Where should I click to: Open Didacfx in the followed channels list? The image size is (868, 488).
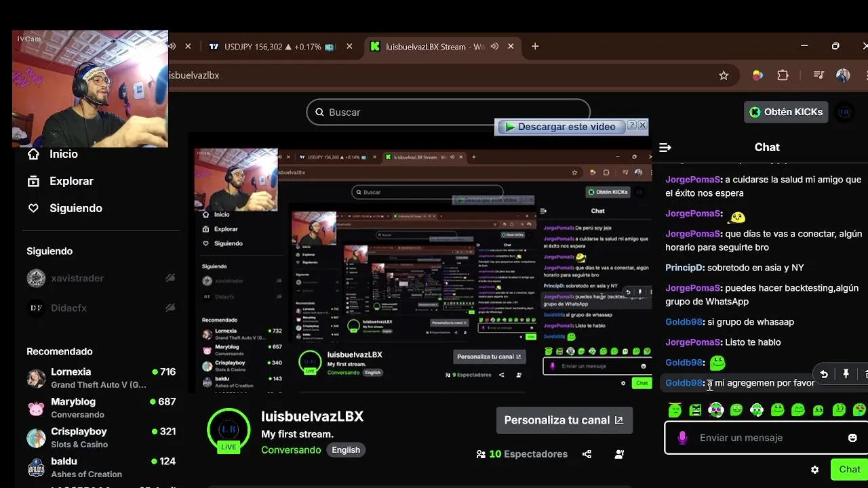[102, 308]
